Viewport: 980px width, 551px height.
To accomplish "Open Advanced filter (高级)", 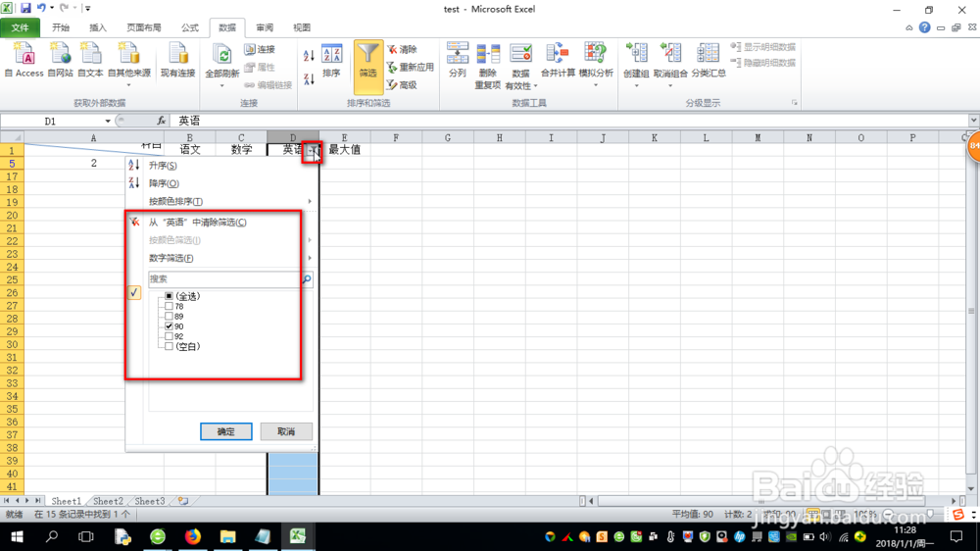I will [402, 85].
